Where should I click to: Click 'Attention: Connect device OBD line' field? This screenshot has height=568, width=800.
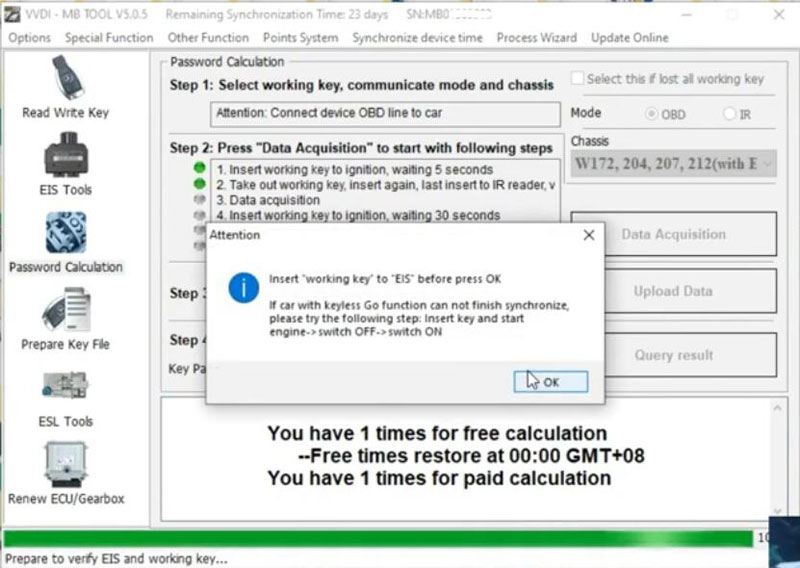click(x=385, y=114)
